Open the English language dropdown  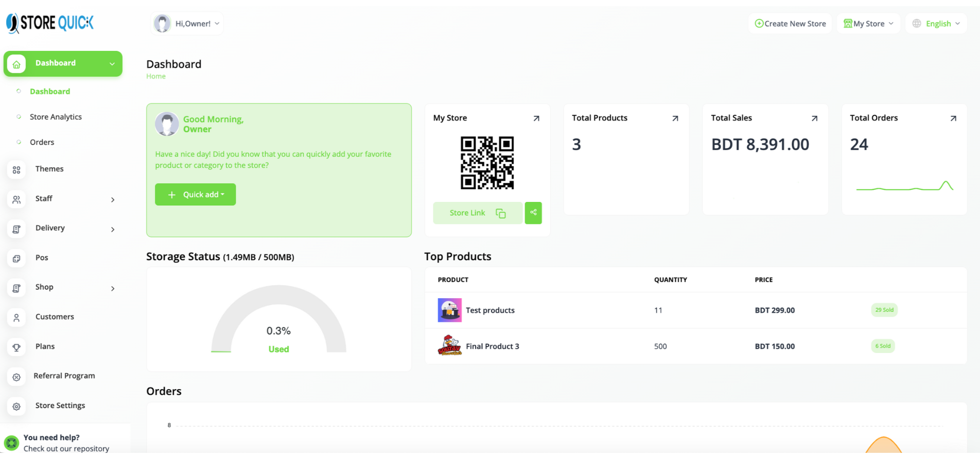click(x=937, y=23)
